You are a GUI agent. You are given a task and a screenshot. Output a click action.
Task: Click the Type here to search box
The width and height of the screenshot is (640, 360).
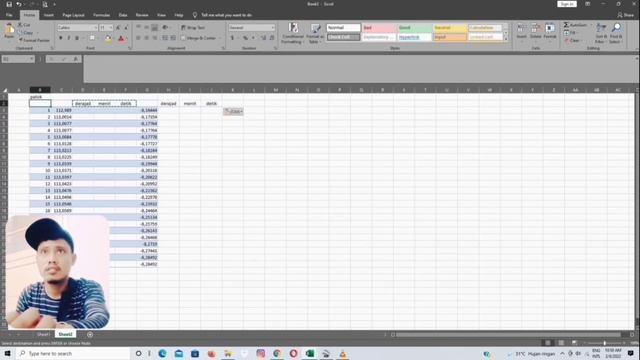pyautogui.click(x=74, y=353)
